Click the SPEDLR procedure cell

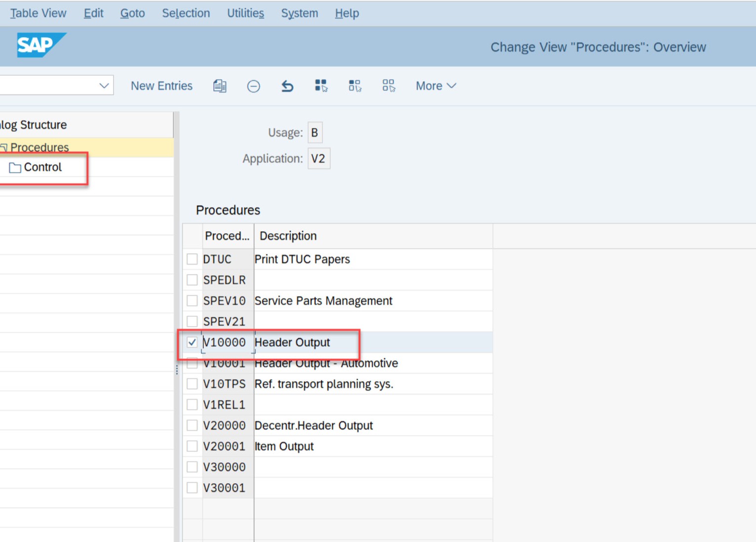228,280
